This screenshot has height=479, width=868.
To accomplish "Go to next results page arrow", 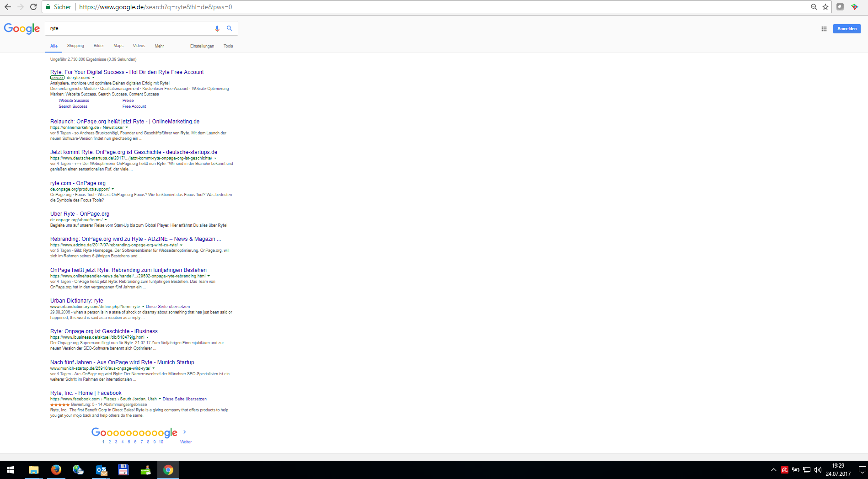I will coord(185,432).
